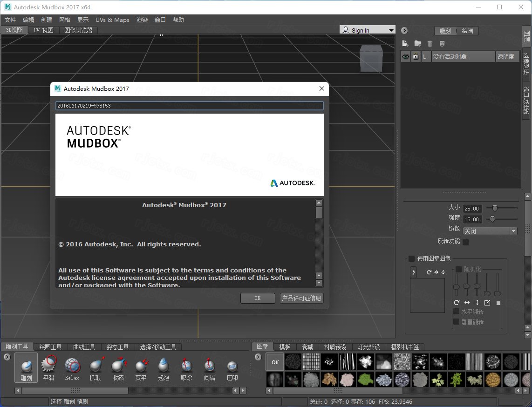Open the 模板 tray tab
The image size is (532, 407).
285,346
